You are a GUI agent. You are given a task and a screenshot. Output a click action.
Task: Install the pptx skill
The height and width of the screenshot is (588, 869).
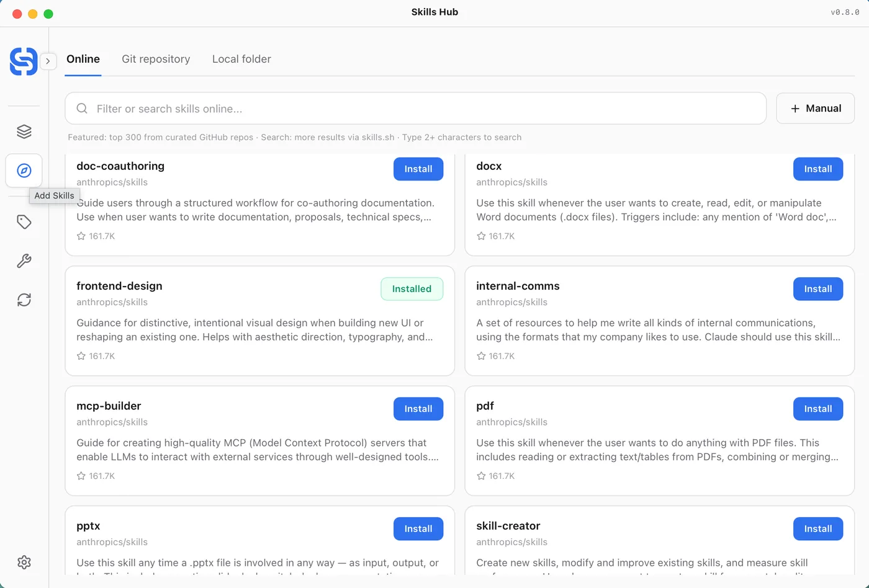click(x=418, y=528)
